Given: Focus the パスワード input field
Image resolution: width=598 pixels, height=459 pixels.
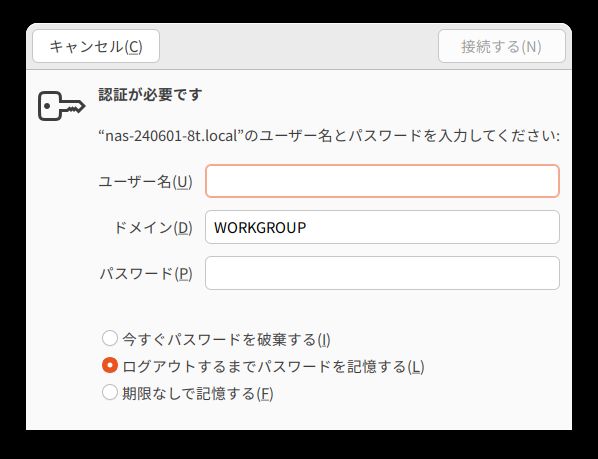Looking at the screenshot, I should 383,273.
